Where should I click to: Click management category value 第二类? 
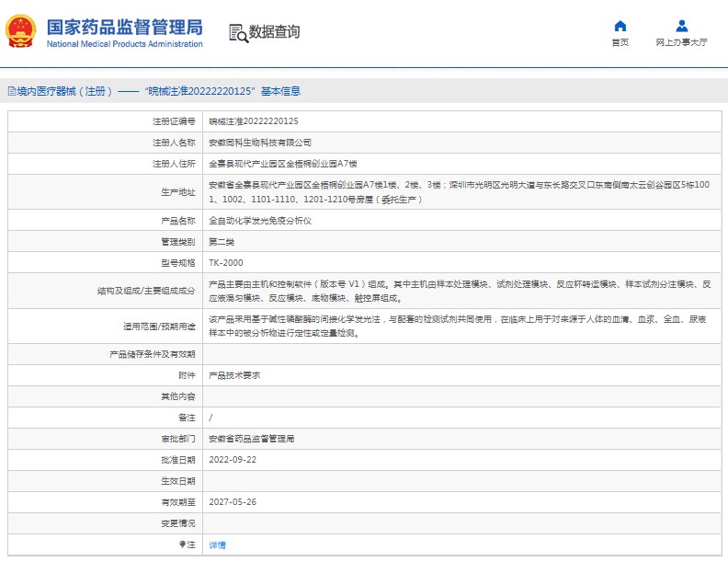click(222, 242)
